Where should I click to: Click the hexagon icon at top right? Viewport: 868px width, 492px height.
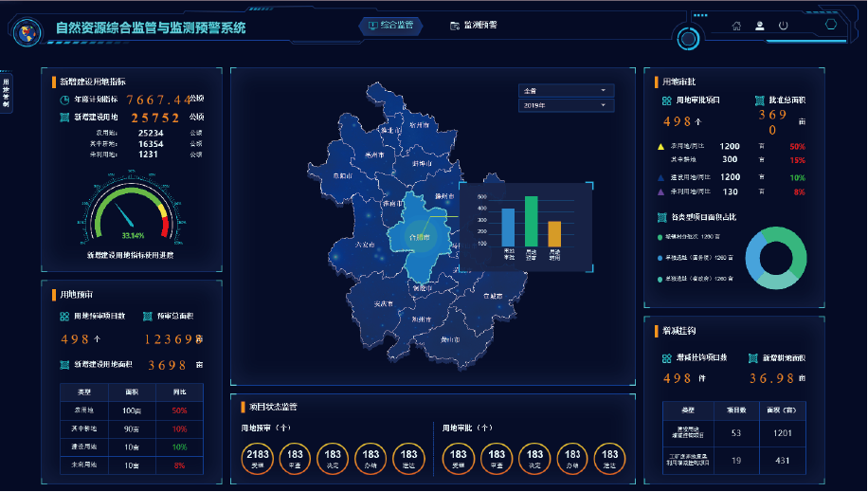click(x=831, y=25)
